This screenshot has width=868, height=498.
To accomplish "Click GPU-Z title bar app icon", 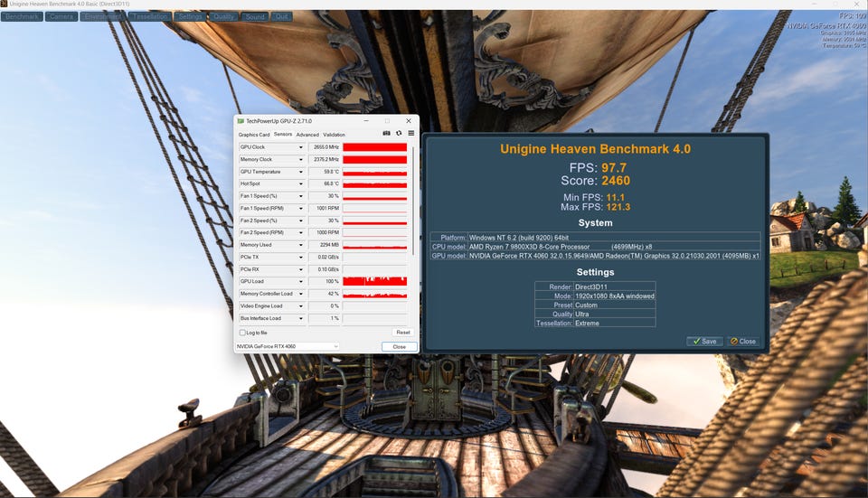I will pyautogui.click(x=241, y=120).
